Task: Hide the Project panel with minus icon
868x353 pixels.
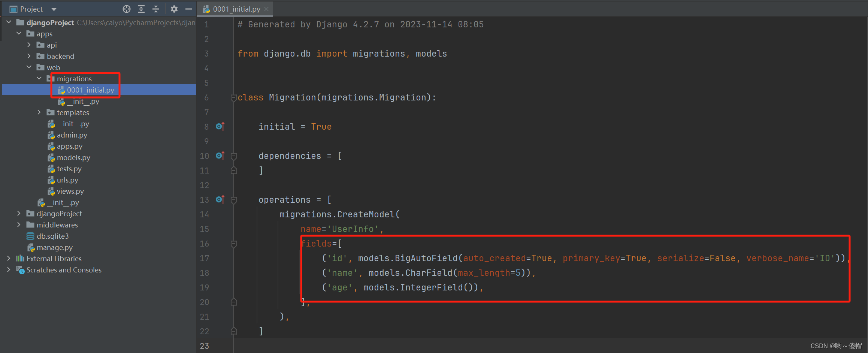Action: point(189,9)
